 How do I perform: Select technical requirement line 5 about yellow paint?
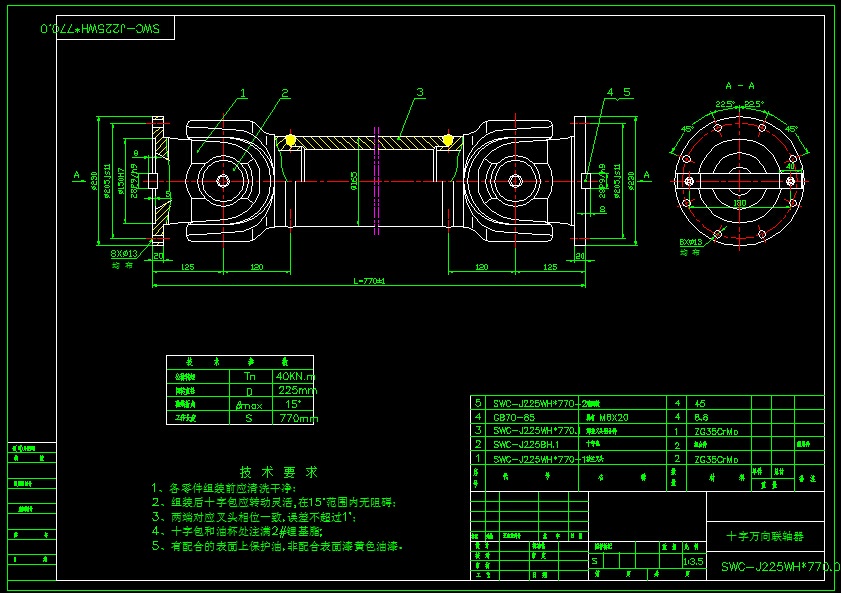coord(277,546)
